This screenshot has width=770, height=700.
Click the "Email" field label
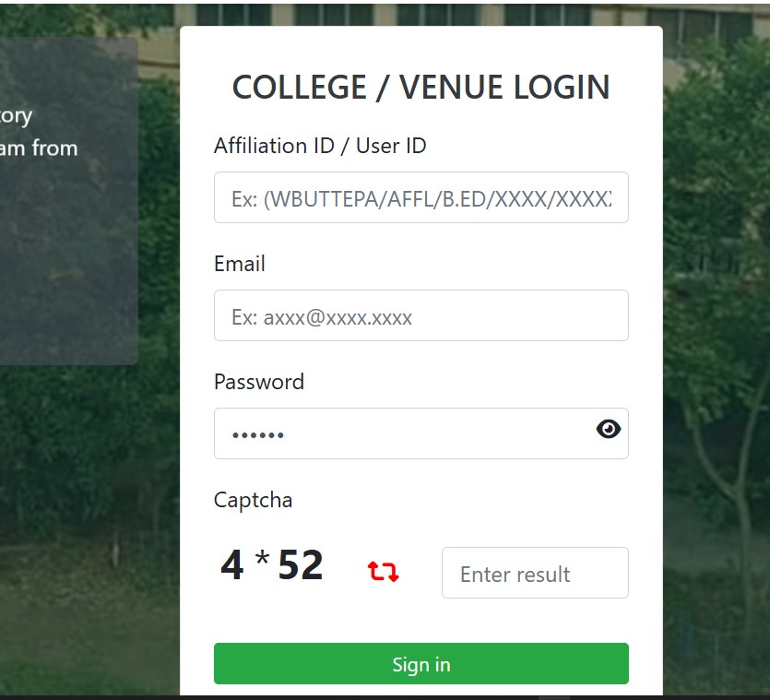tap(240, 264)
